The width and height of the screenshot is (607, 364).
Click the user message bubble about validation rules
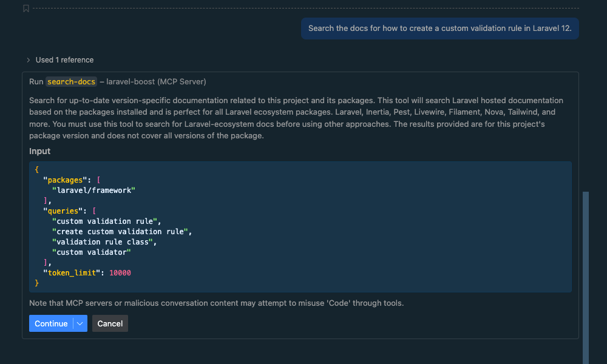(x=439, y=28)
